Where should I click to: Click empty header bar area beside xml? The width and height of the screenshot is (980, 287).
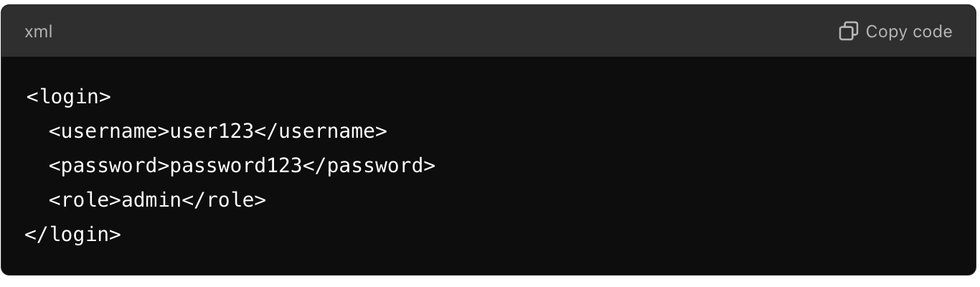coord(430,32)
